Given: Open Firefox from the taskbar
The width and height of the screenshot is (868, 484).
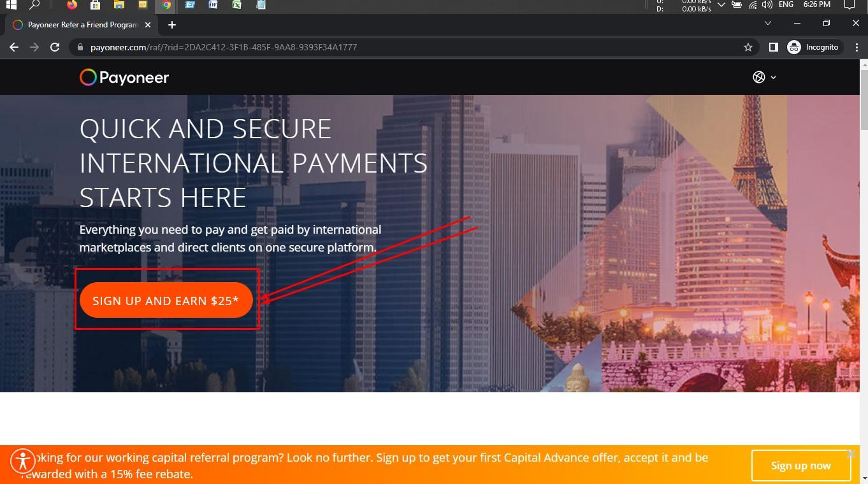Looking at the screenshot, I should (71, 5).
